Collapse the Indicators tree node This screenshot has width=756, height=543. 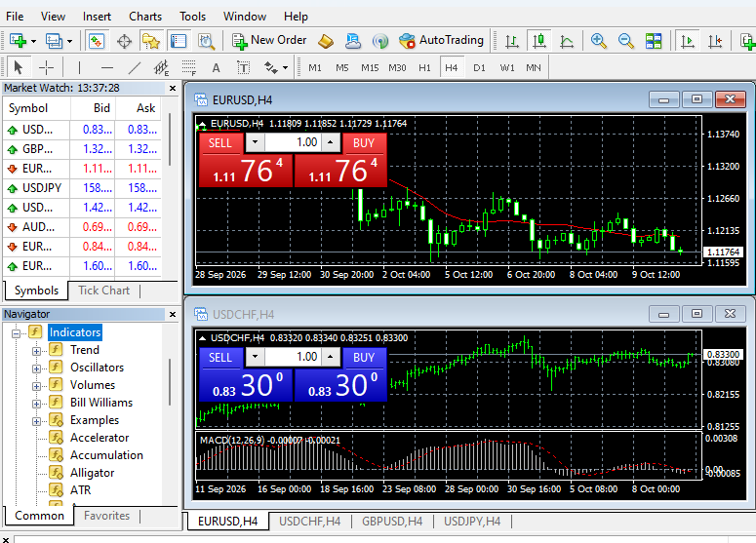tap(16, 333)
